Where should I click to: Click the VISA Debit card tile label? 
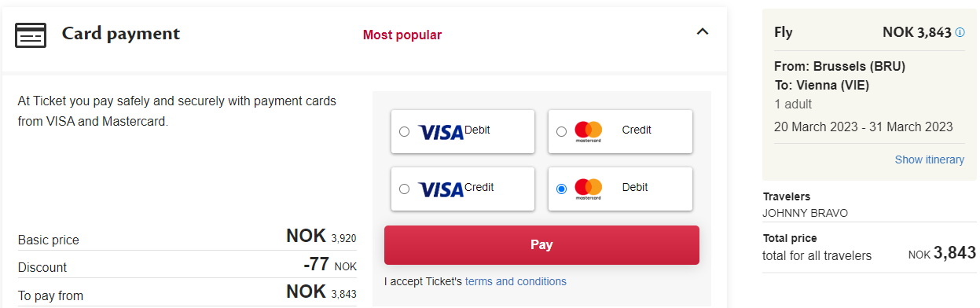[x=477, y=130]
